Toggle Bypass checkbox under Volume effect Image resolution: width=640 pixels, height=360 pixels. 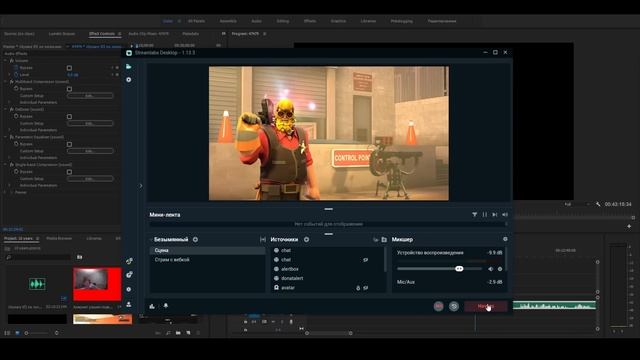click(x=69, y=68)
